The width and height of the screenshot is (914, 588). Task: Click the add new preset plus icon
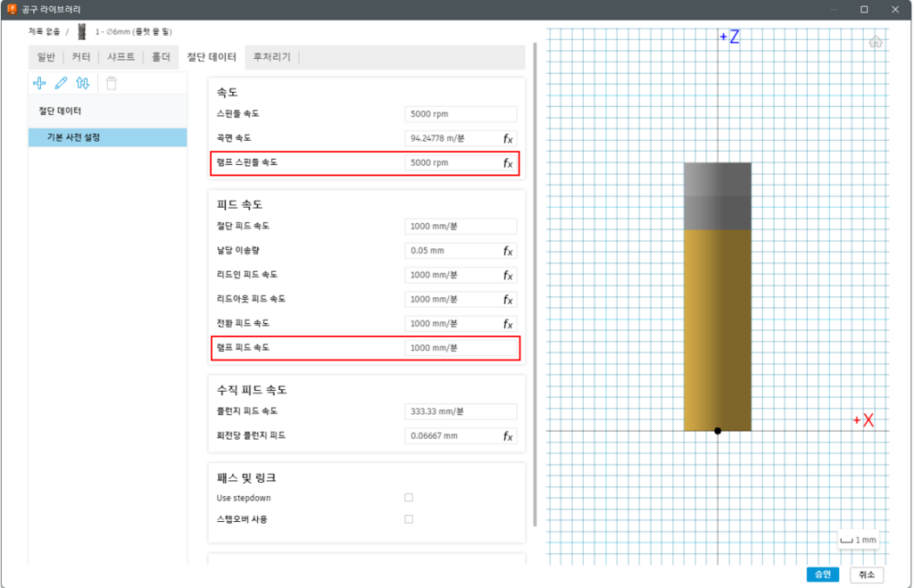pyautogui.click(x=39, y=83)
